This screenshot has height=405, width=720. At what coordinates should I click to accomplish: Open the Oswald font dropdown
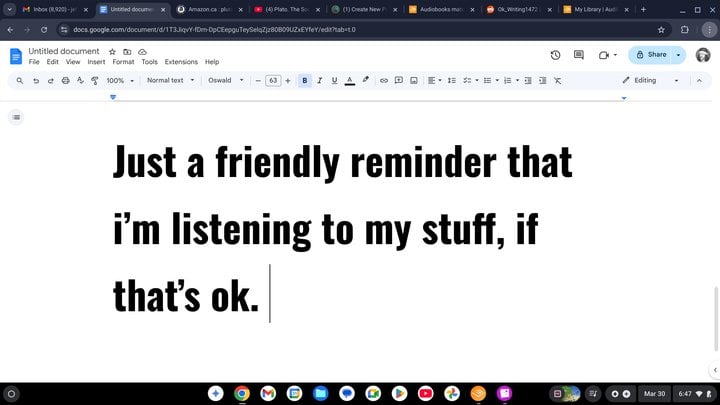tap(225, 80)
